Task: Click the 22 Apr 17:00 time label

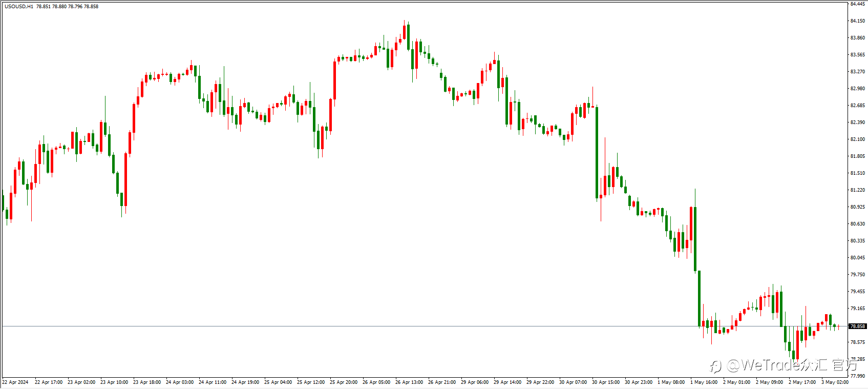Action: [49, 382]
